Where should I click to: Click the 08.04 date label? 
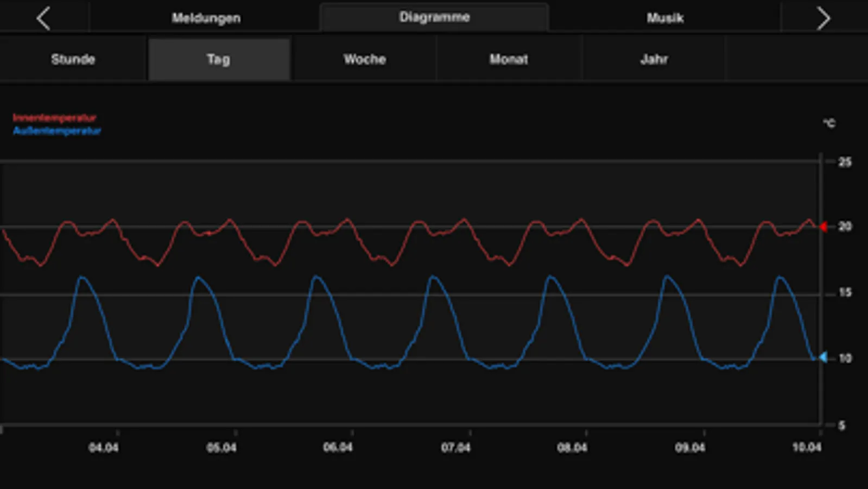point(572,448)
